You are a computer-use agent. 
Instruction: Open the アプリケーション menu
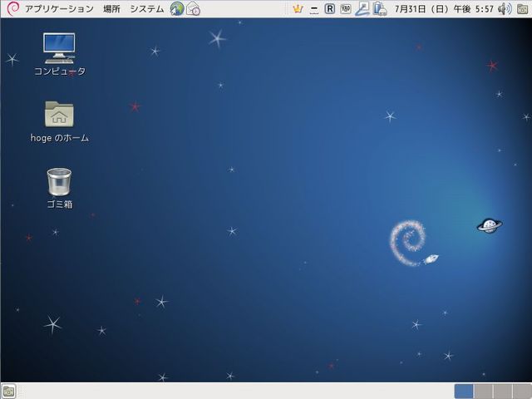(x=58, y=8)
